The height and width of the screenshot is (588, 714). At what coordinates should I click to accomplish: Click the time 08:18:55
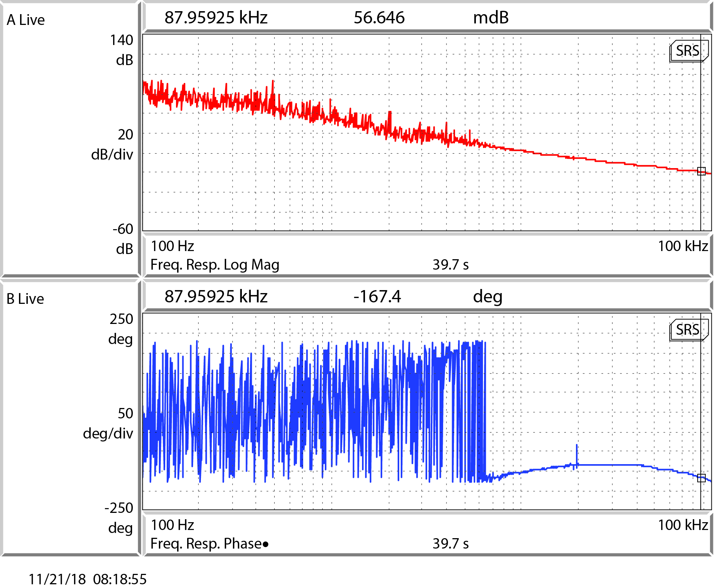point(120,579)
